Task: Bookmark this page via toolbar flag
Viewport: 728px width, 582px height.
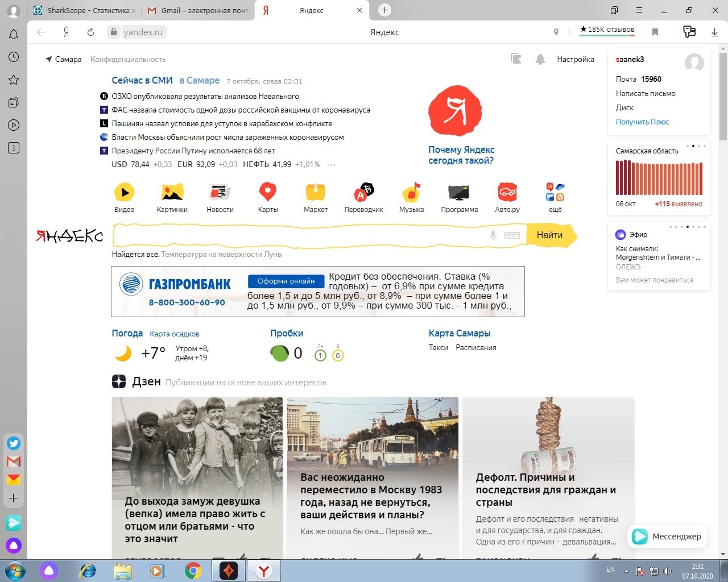Action: pyautogui.click(x=655, y=32)
